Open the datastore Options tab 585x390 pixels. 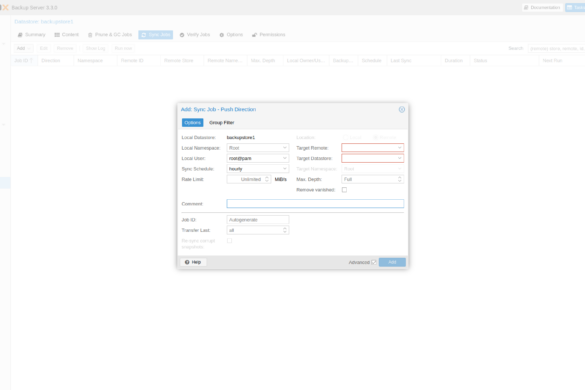click(x=231, y=35)
